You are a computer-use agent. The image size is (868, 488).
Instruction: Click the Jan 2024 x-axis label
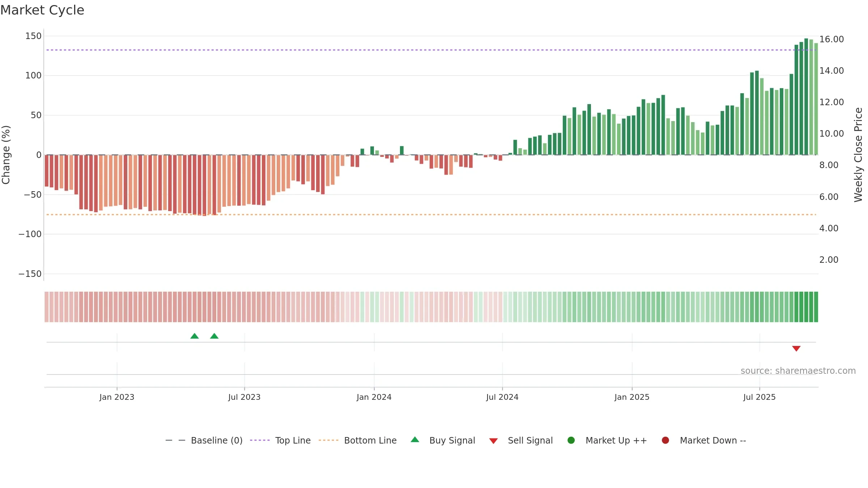(374, 397)
